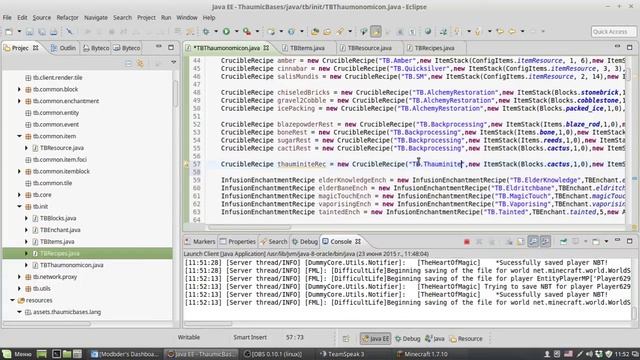
Task: Click the Open Console icon
Action: click(596, 242)
